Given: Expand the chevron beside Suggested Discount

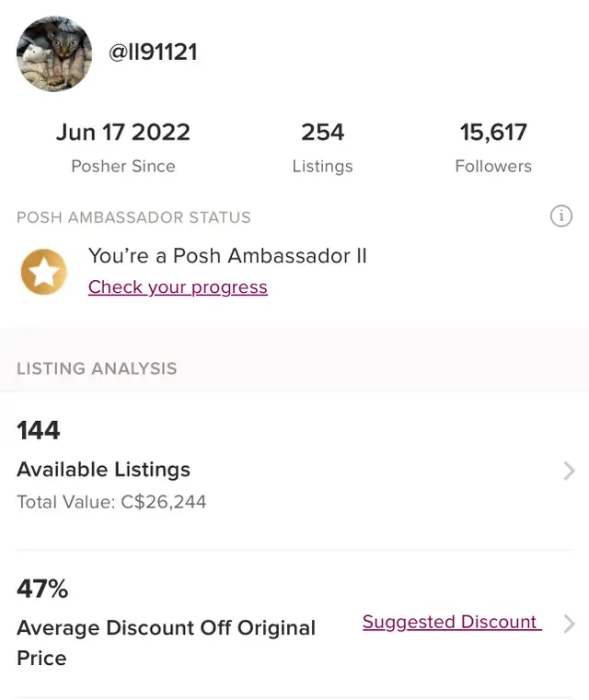Looking at the screenshot, I should (569, 624).
